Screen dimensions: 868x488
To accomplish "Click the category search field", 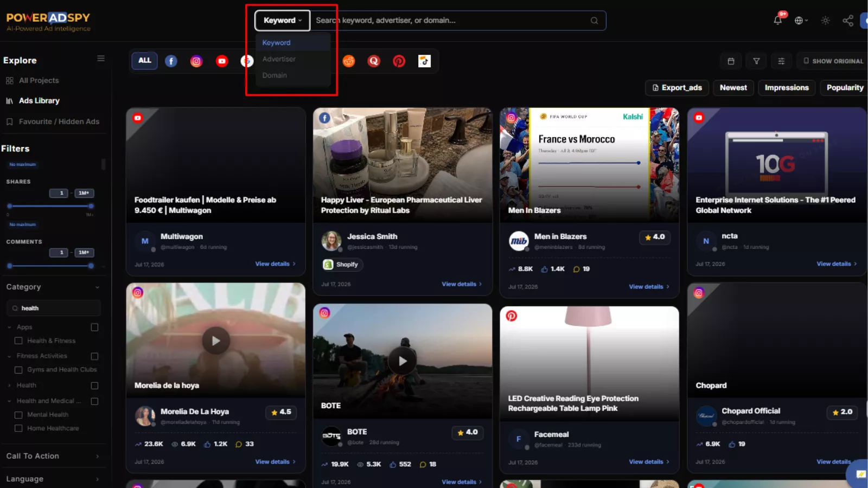I will 53,309.
